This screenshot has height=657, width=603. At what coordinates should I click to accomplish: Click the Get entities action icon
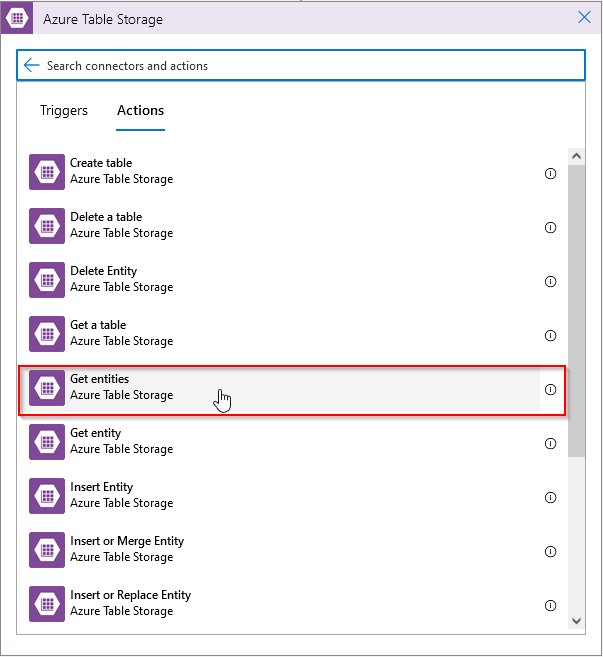click(x=47, y=388)
